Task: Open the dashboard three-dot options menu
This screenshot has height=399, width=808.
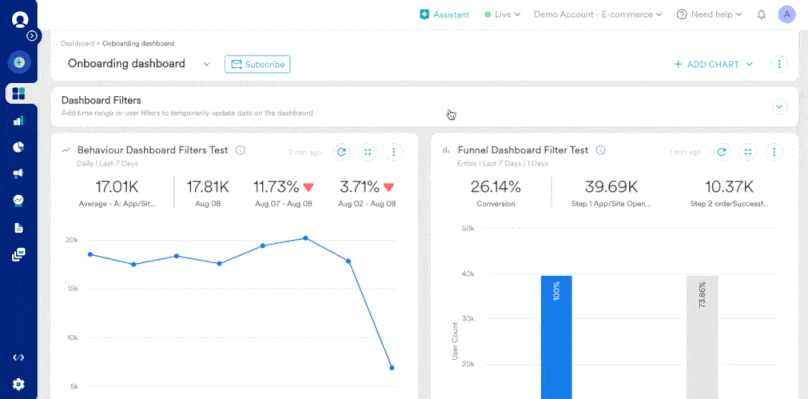Action: pos(779,64)
